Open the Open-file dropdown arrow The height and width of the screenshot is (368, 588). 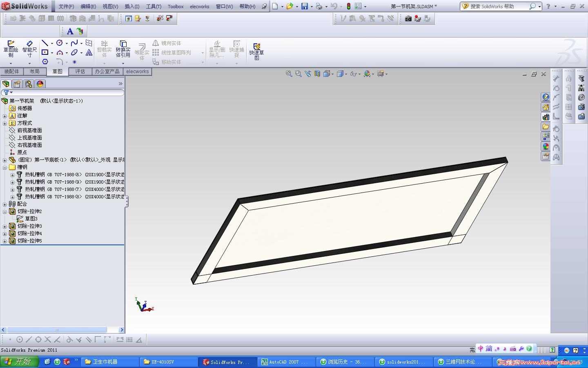[297, 7]
